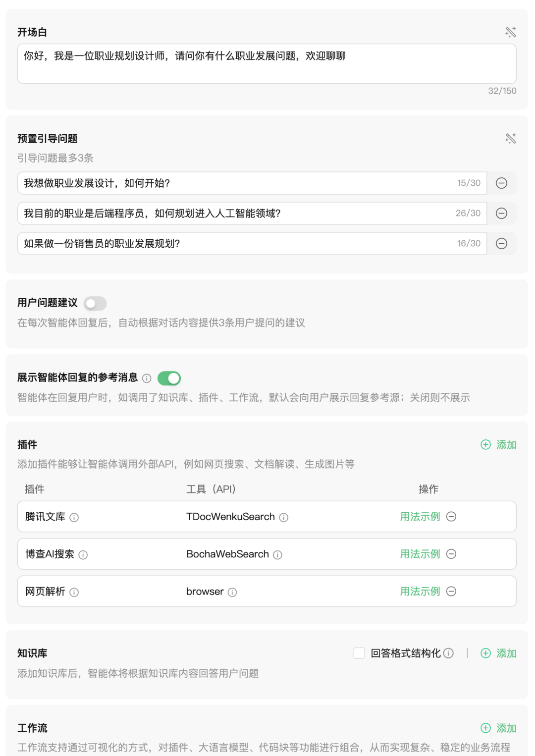Click the 网页解析 plugin name
This screenshot has width=535, height=756.
[45, 592]
